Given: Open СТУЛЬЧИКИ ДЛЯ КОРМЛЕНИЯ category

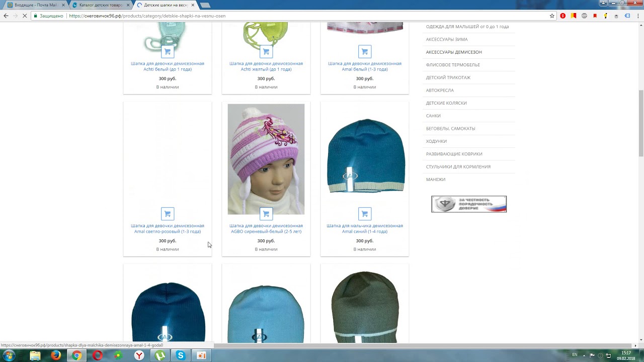Looking at the screenshot, I should 458,166.
